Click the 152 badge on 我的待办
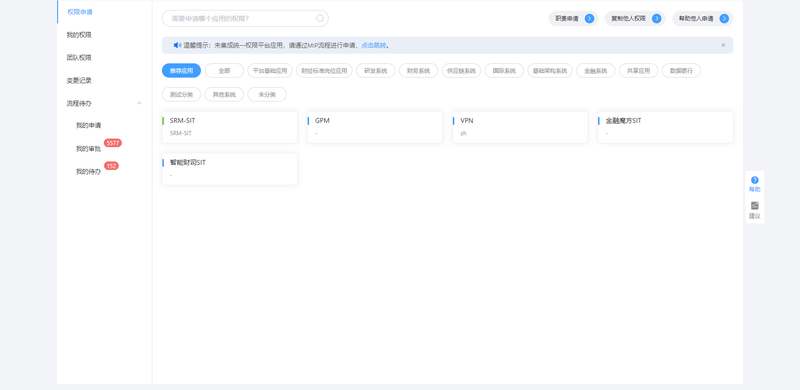This screenshot has width=800, height=390. (111, 166)
